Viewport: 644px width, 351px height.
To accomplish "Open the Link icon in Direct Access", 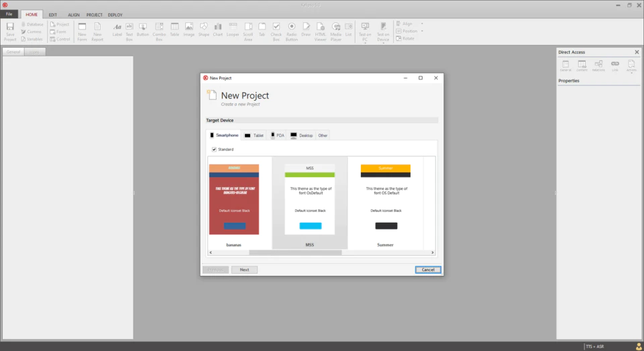I will [x=615, y=65].
